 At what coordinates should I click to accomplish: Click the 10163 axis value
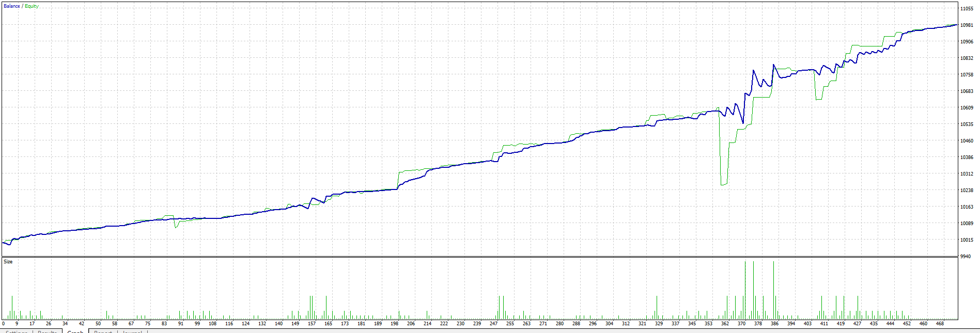coord(967,207)
